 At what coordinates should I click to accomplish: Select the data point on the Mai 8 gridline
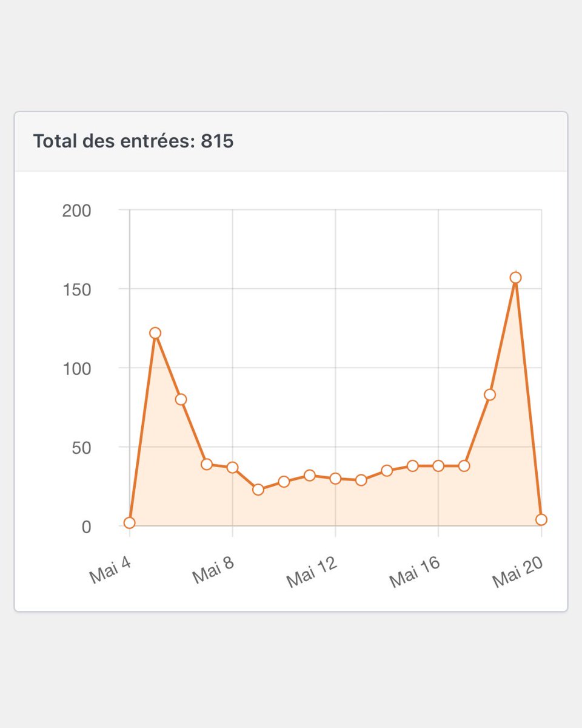point(232,467)
